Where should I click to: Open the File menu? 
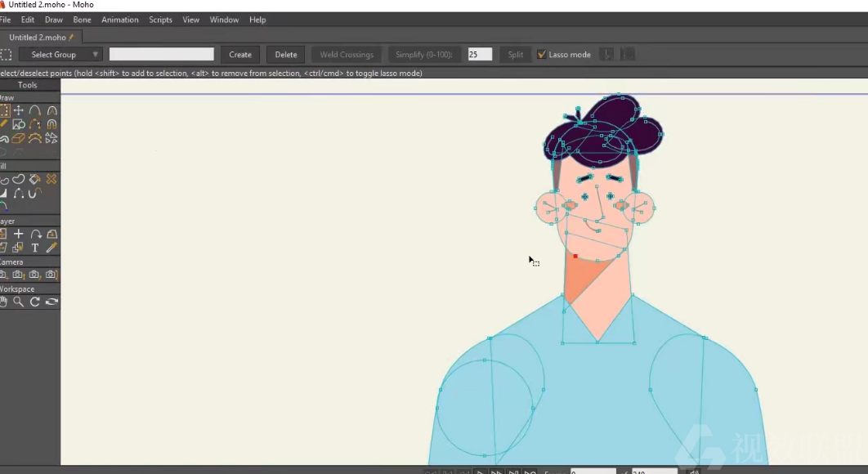[5, 20]
